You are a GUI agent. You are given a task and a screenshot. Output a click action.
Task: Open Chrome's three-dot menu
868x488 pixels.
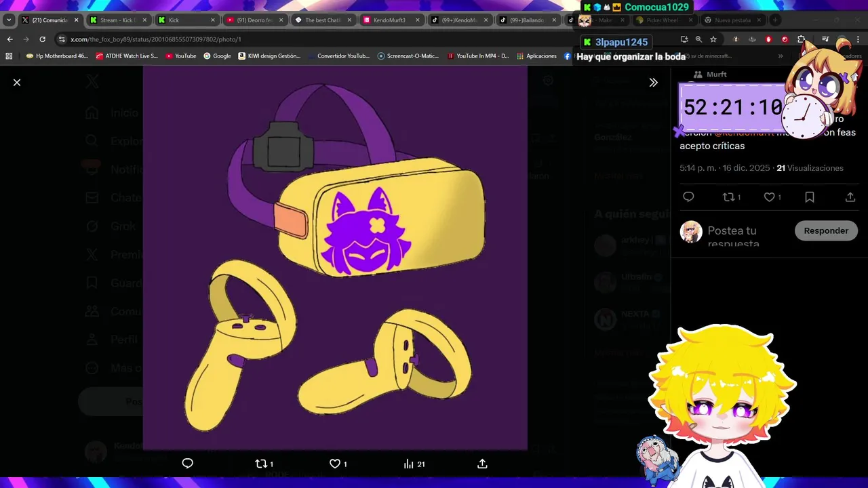pyautogui.click(x=859, y=39)
